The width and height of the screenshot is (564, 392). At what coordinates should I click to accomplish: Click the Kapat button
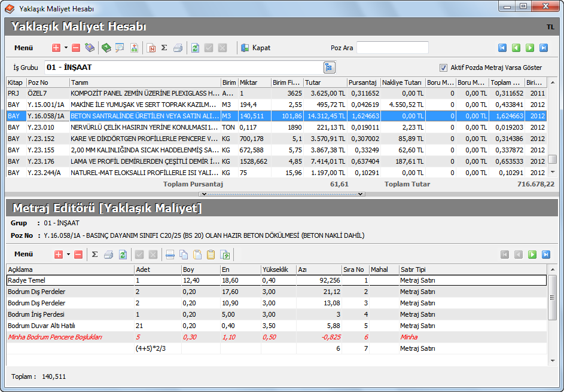click(255, 48)
